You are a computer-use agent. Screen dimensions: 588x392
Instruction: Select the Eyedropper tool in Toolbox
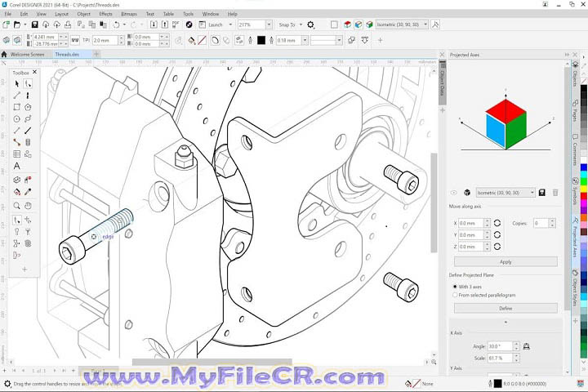pyautogui.click(x=28, y=192)
